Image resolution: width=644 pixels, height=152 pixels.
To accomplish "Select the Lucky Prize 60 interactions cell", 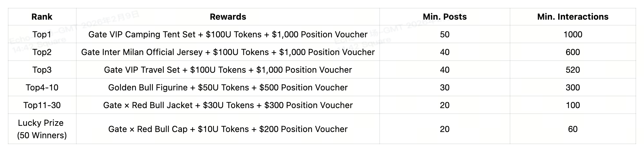I will [573, 129].
